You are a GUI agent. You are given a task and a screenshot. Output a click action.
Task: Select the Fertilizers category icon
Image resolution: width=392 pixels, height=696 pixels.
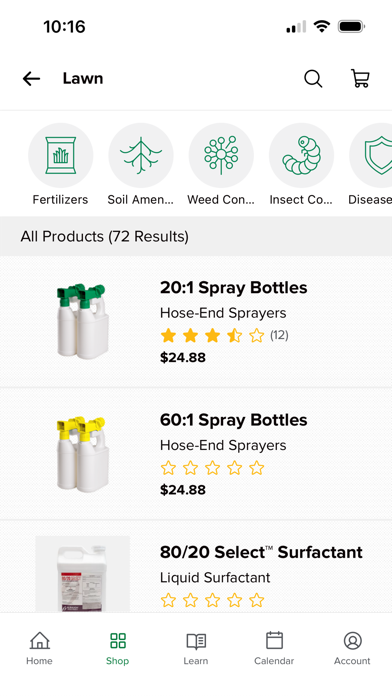61,155
